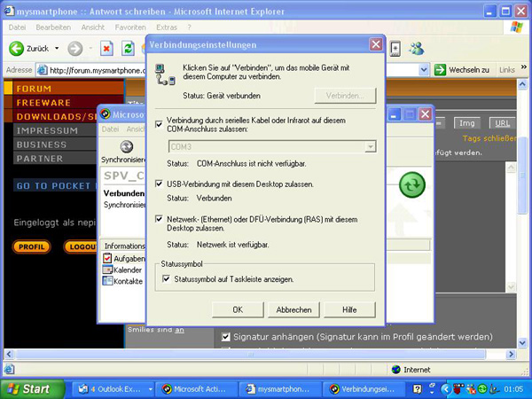Click the disabled Verbinden... button
Image resolution: width=532 pixels, height=399 pixels.
[346, 96]
